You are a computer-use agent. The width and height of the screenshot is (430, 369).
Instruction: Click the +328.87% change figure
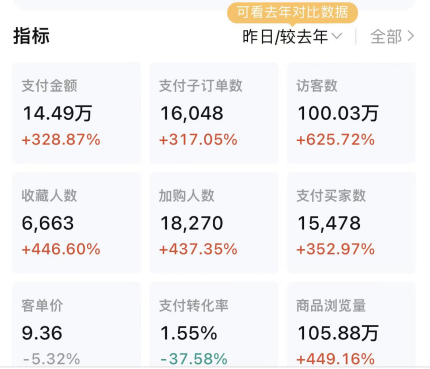(61, 140)
